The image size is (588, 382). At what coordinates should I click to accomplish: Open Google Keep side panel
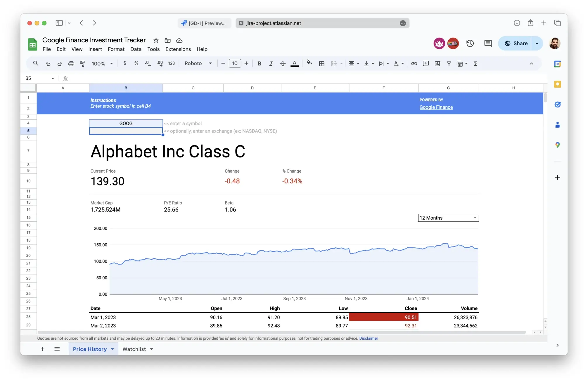557,84
